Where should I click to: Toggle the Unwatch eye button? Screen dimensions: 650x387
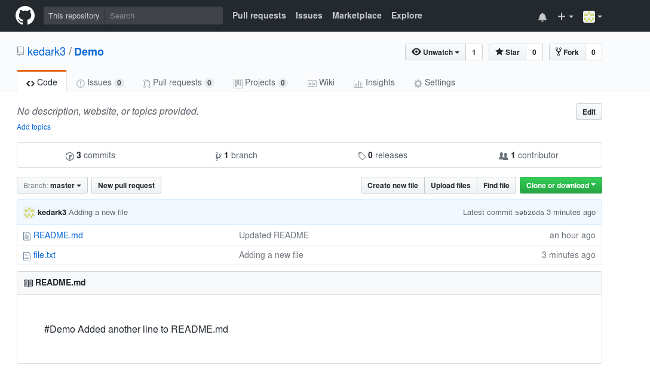(x=435, y=52)
